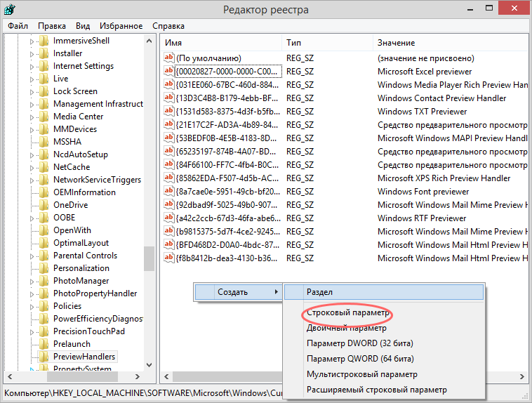Click the OneDrive folder icon

pyautogui.click(x=44, y=205)
